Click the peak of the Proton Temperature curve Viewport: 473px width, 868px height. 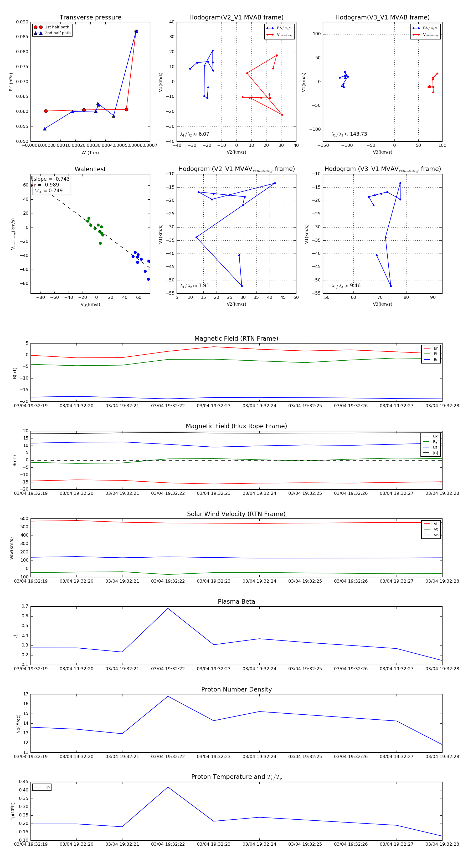point(168,787)
